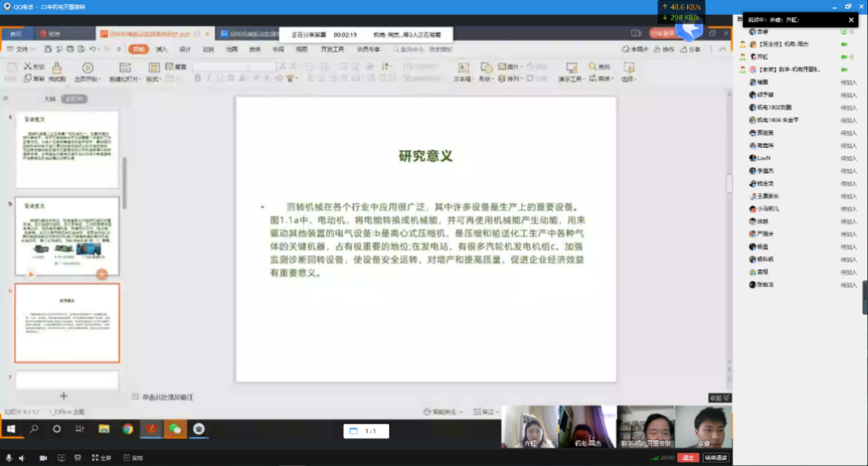Start slideshow from current slide play icon
The width and height of the screenshot is (868, 466).
tap(88, 68)
